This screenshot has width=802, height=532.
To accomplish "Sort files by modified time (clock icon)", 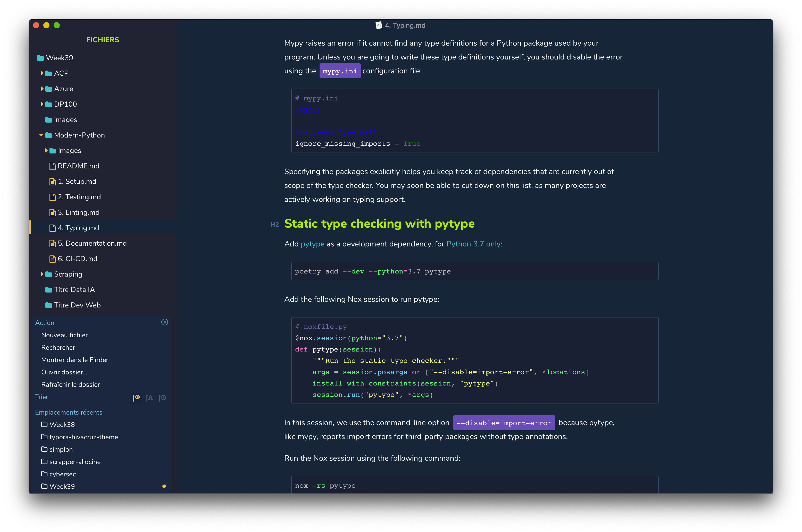I will point(162,397).
